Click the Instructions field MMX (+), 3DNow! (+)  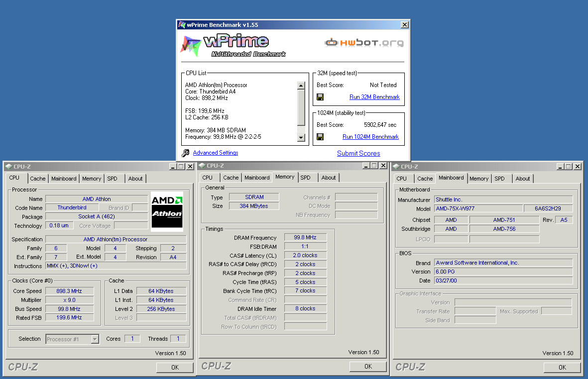[116, 266]
